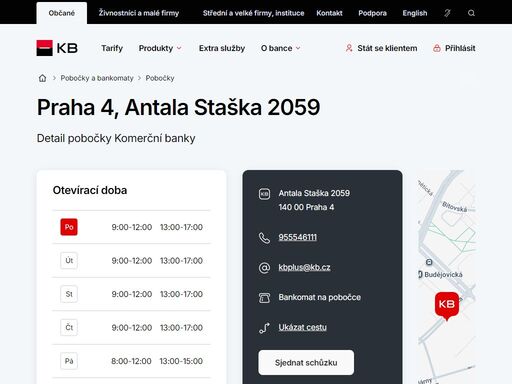Image resolution: width=512 pixels, height=384 pixels.
Task: Call phone number 955546111 link
Action: click(298, 237)
